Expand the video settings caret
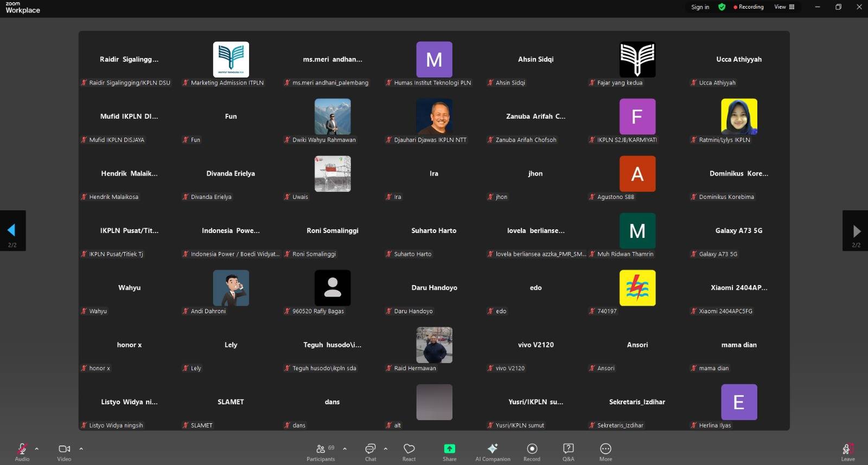868x465 pixels. coord(81,449)
